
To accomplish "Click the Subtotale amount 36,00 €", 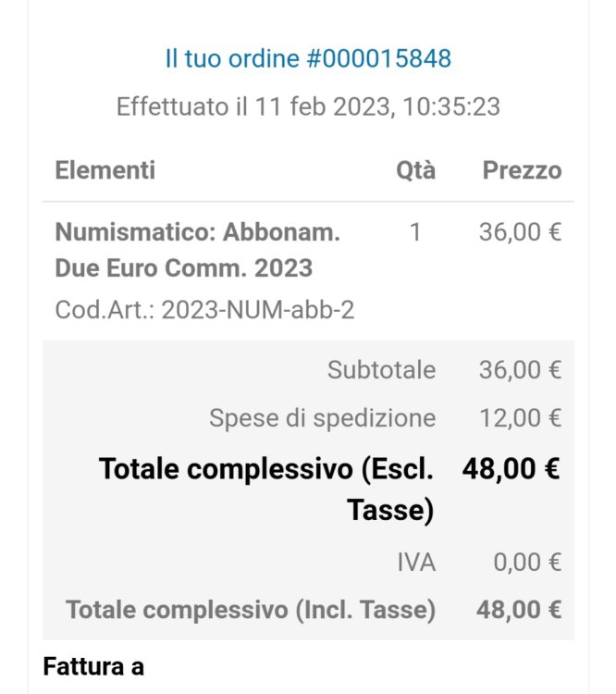I will pyautogui.click(x=520, y=370).
